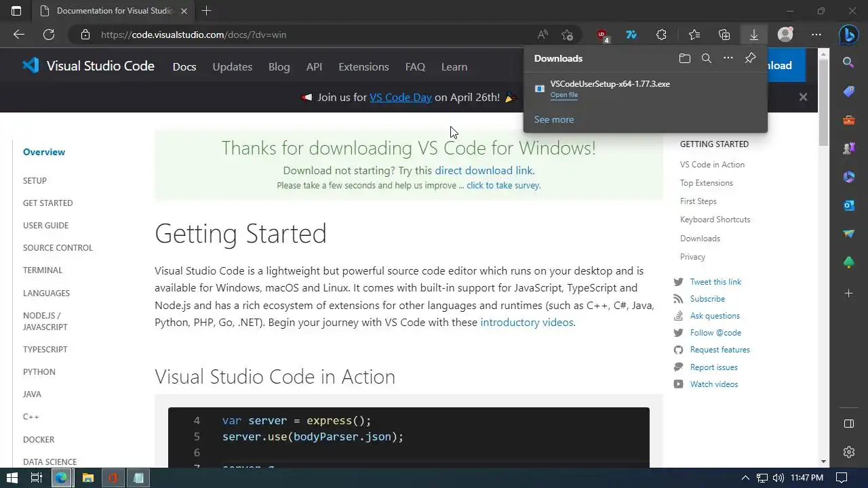This screenshot has height=488, width=868.
Task: Open the Collections icon
Action: coord(724,35)
